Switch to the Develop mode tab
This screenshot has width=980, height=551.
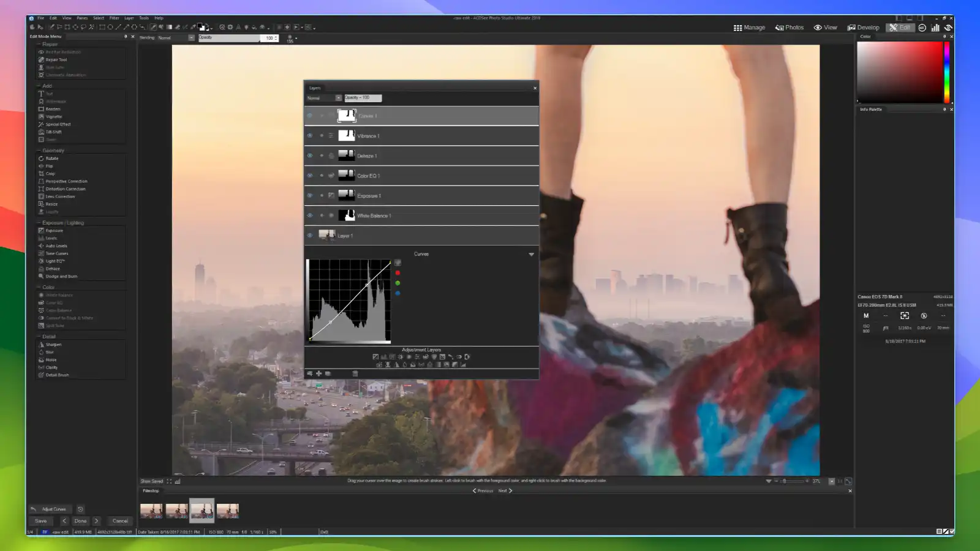864,28
